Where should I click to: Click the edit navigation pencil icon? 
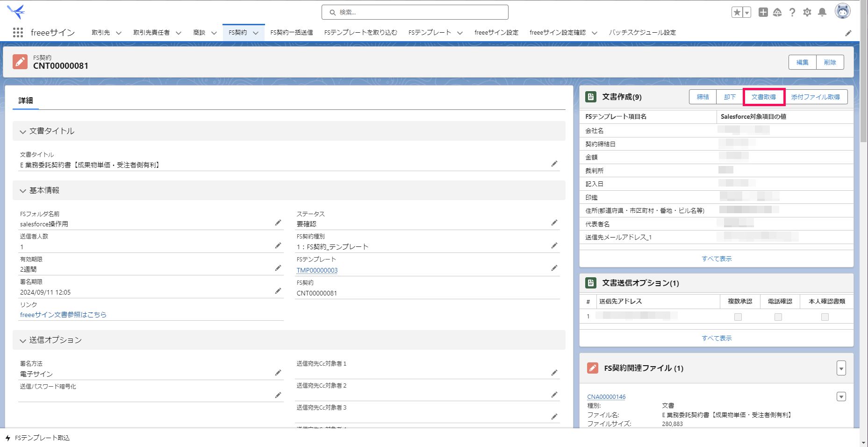[x=848, y=33]
